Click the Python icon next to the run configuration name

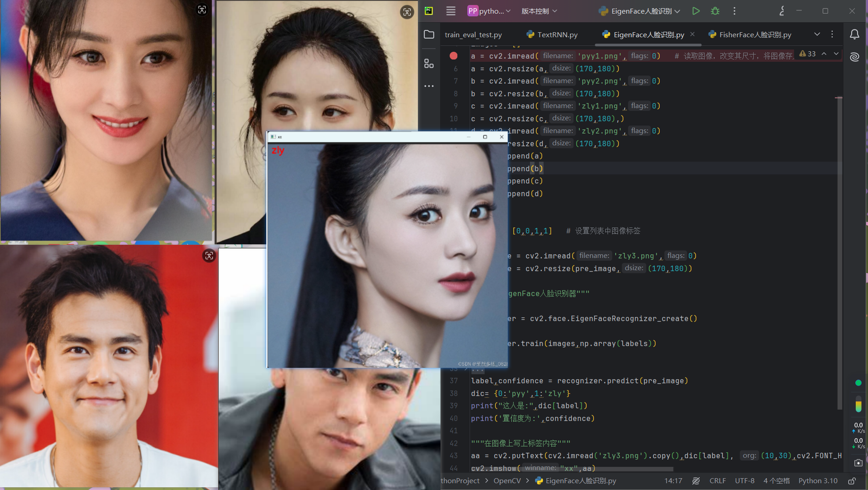pos(603,11)
